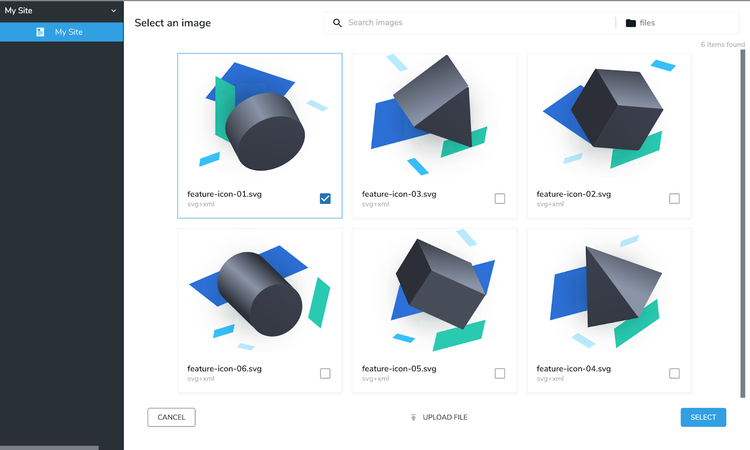Check the feature-icon-05.svg checkbox
The image size is (750, 450).
point(500,373)
